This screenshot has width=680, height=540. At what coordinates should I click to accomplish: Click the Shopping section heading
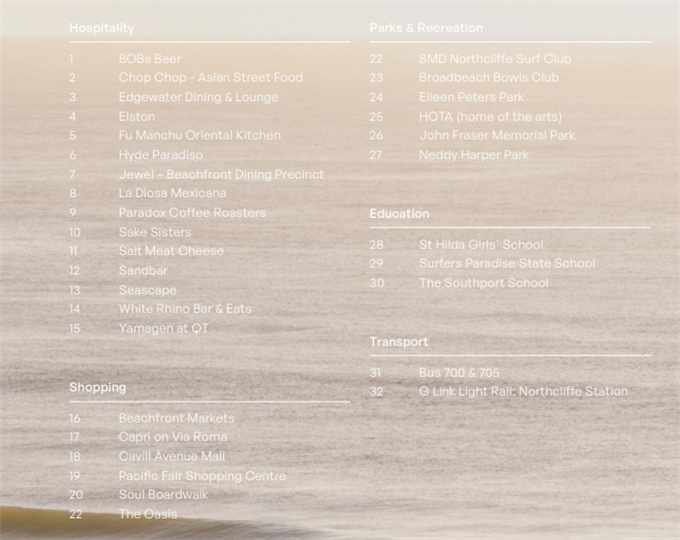pos(97,387)
